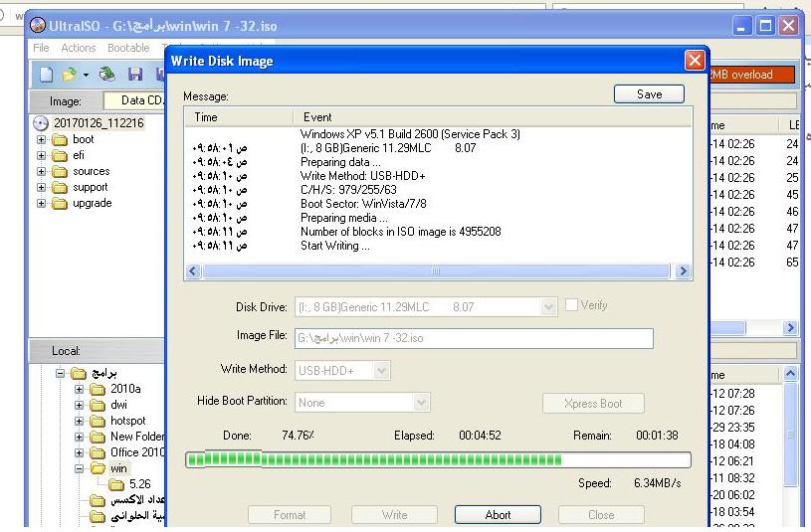The height and width of the screenshot is (532, 811).
Task: Click the Write button
Action: (x=394, y=515)
